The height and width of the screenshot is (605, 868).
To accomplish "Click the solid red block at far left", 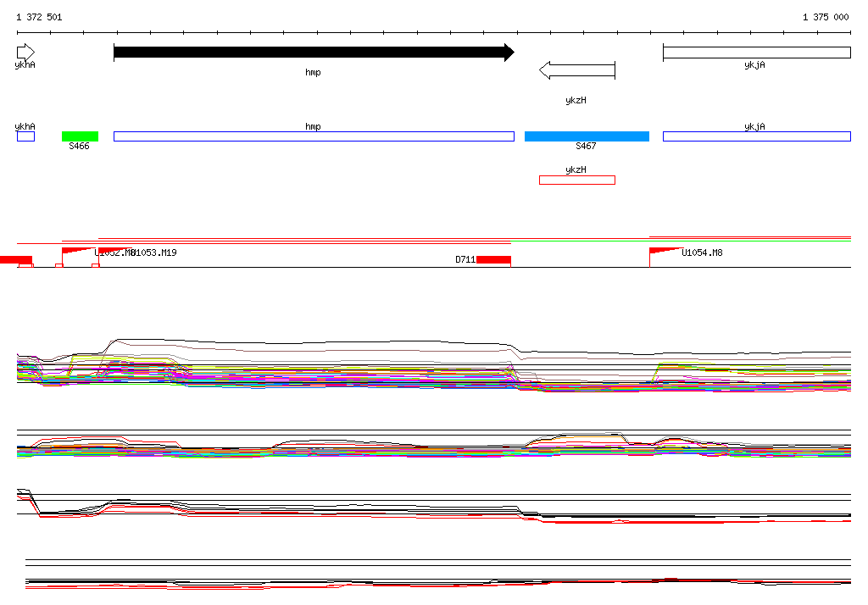I will 16,259.
